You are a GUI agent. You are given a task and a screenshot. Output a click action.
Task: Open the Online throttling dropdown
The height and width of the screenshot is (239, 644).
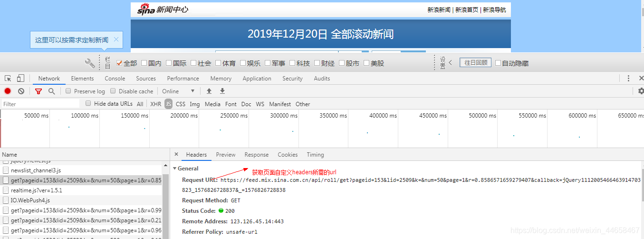[179, 91]
